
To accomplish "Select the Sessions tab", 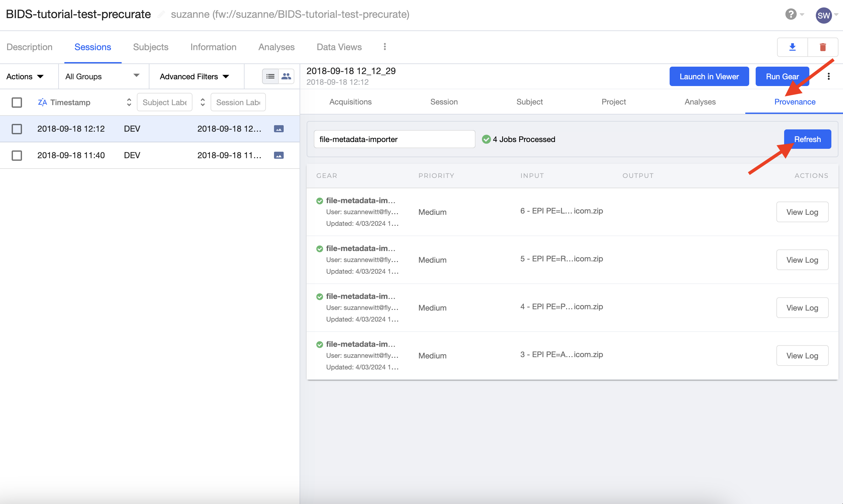I will pos(93,47).
